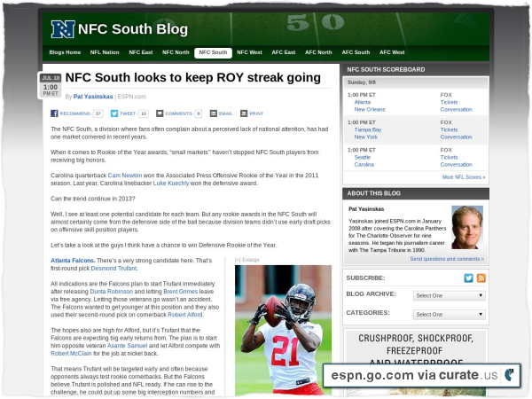Open the Robert Alford link
Viewport: 532px width, 399px height.
coord(185,315)
